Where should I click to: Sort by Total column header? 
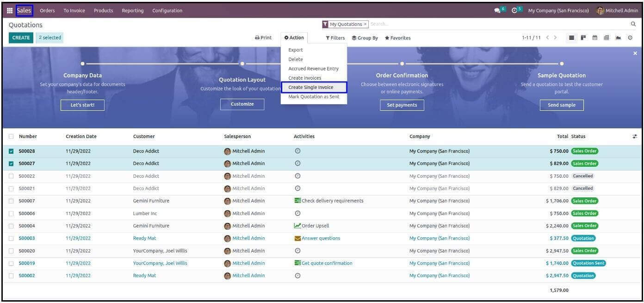tap(563, 136)
